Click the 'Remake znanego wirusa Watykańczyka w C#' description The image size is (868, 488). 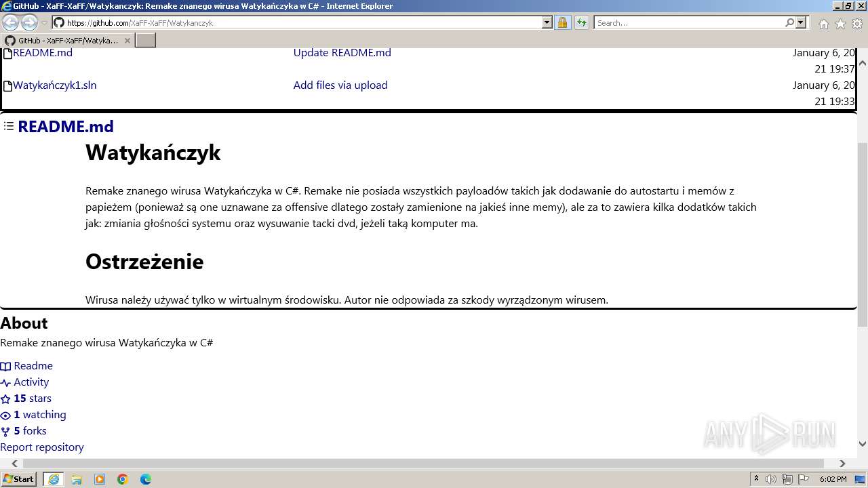coord(106,343)
